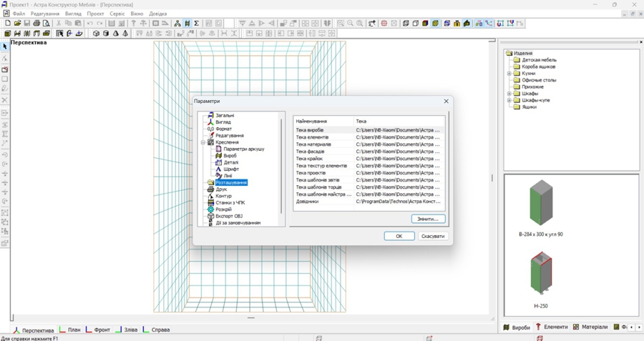Click the Змінити... button
This screenshot has width=644, height=341.
click(428, 219)
